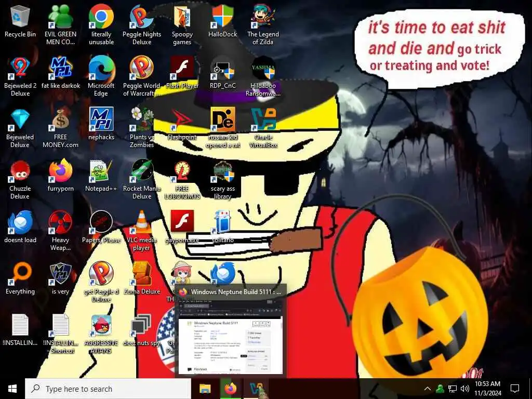Launch Notepad++ desktop shortcut
The image size is (532, 399).
[x=101, y=171]
